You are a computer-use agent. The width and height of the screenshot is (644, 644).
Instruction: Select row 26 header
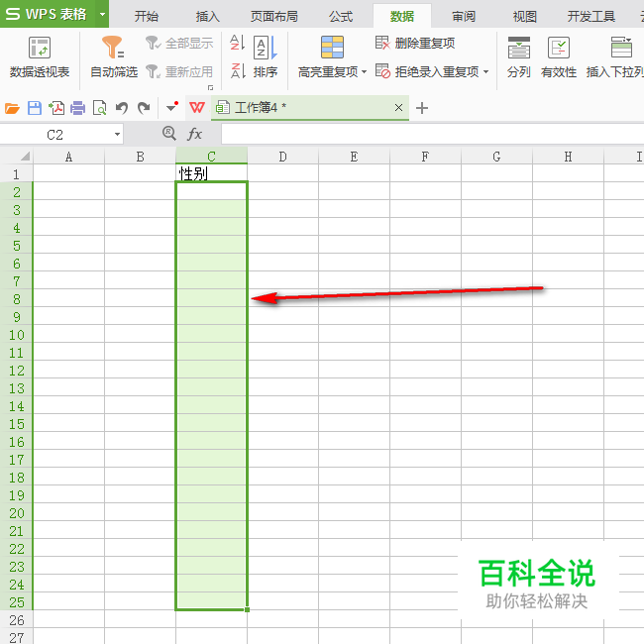(x=17, y=620)
